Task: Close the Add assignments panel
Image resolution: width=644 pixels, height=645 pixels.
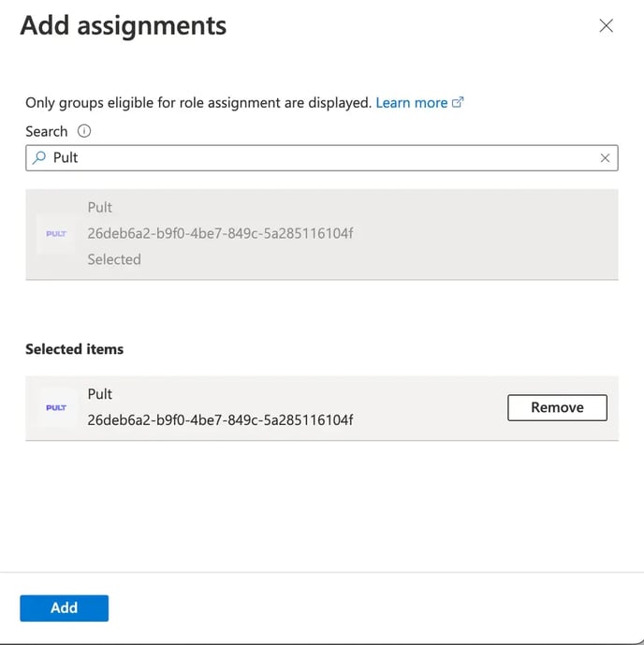Action: pos(606,26)
